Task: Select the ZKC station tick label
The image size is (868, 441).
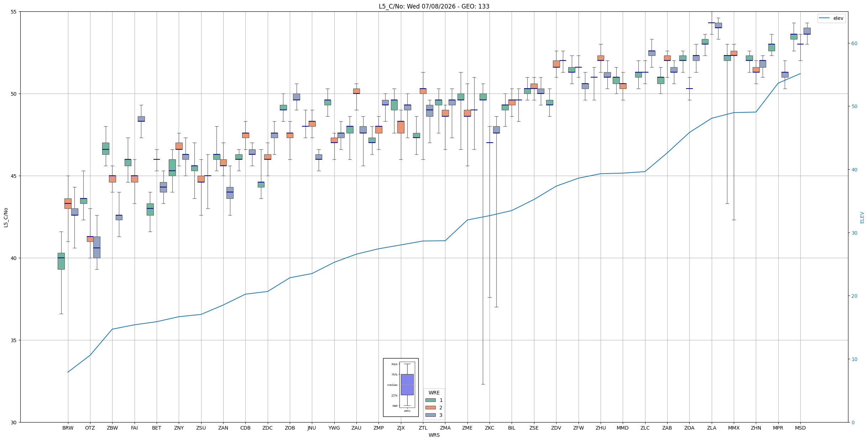Action: click(x=490, y=428)
